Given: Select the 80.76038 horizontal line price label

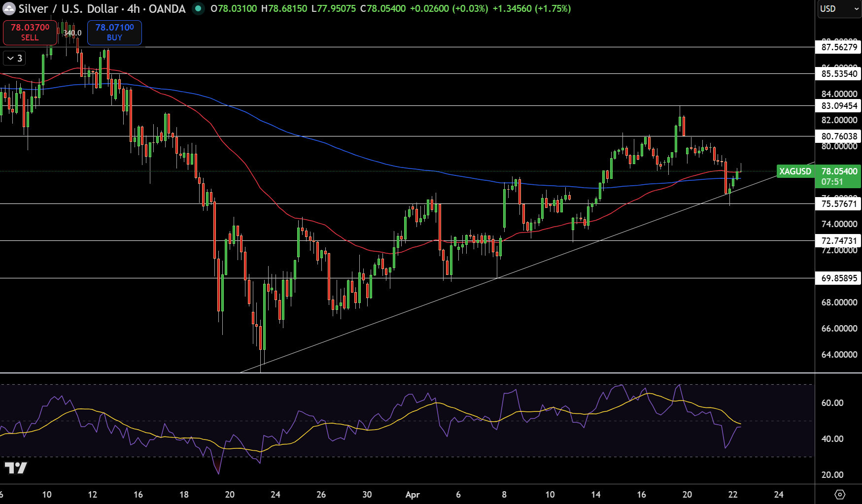Looking at the screenshot, I should coord(839,136).
